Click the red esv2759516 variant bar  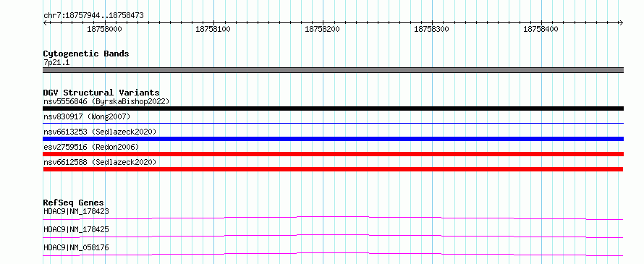tap(333, 154)
